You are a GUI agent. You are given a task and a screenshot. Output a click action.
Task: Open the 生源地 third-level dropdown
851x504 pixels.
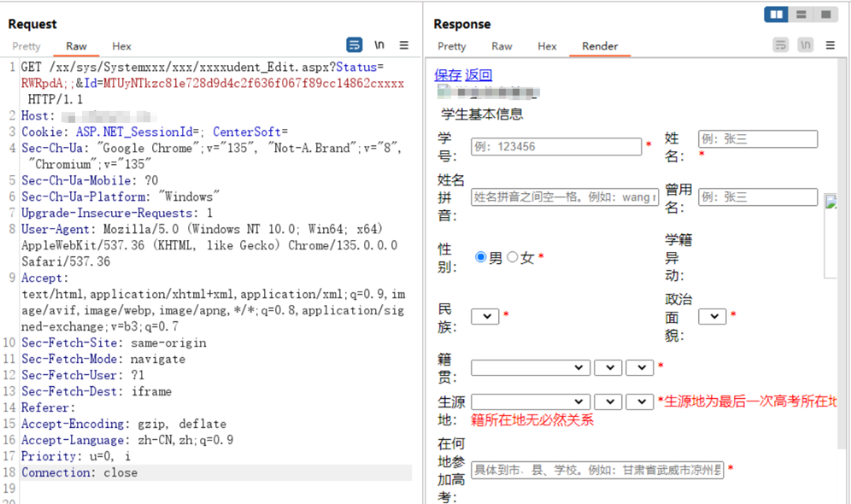[639, 402]
